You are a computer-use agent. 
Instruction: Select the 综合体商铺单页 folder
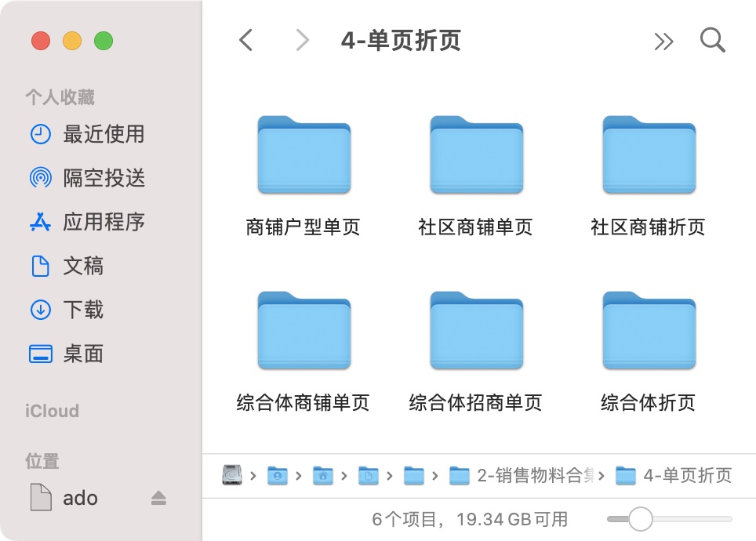tap(303, 331)
